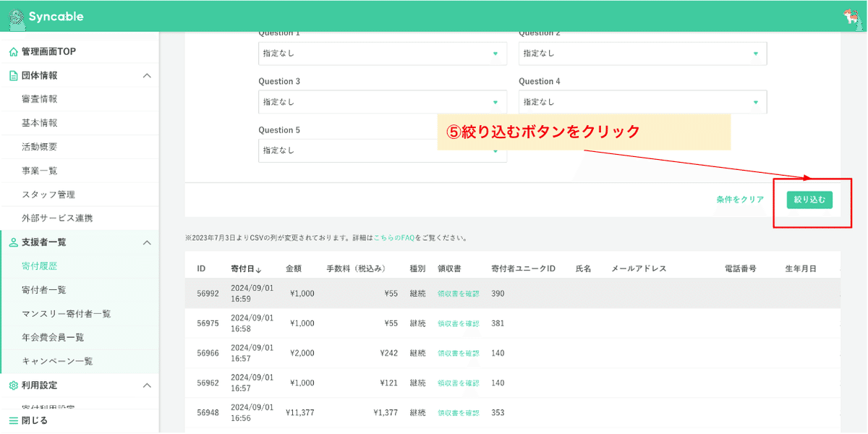Collapse the 利用設定 section
Viewport: 868px width, 434px height.
[x=148, y=386]
